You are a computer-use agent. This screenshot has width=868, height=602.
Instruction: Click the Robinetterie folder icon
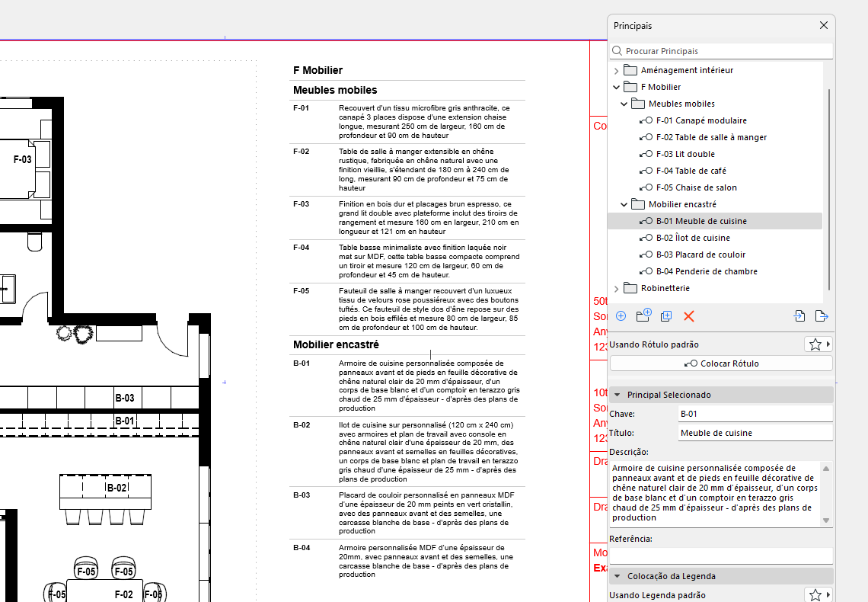(x=630, y=288)
